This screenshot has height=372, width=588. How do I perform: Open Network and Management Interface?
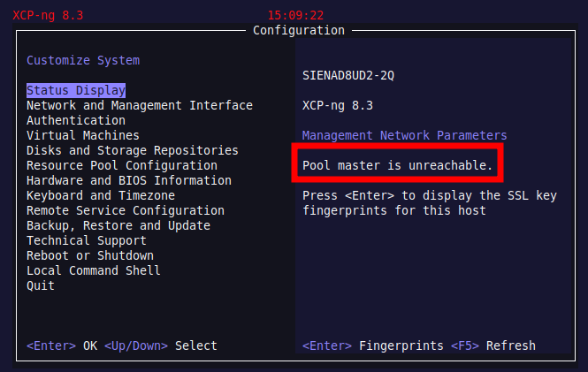pos(140,105)
